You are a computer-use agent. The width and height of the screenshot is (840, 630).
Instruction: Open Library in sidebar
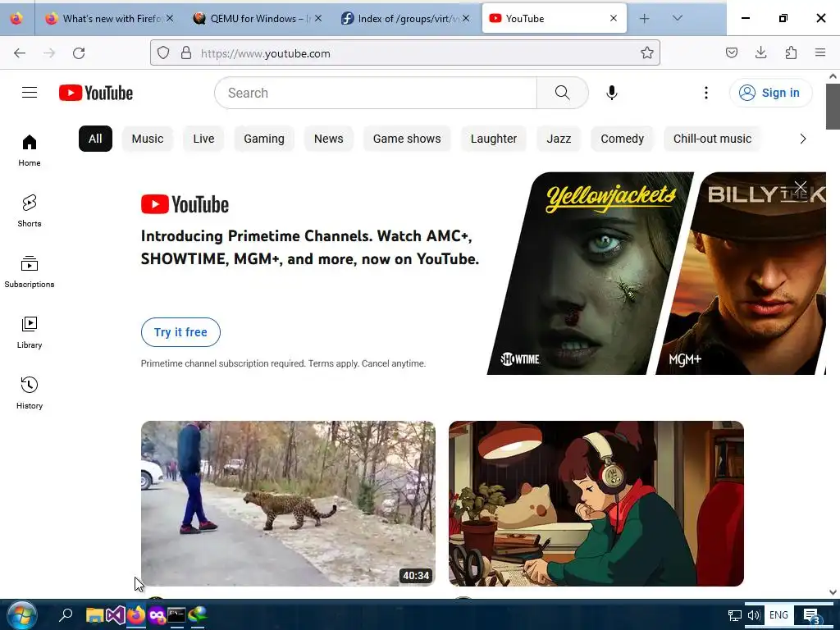pyautogui.click(x=30, y=332)
